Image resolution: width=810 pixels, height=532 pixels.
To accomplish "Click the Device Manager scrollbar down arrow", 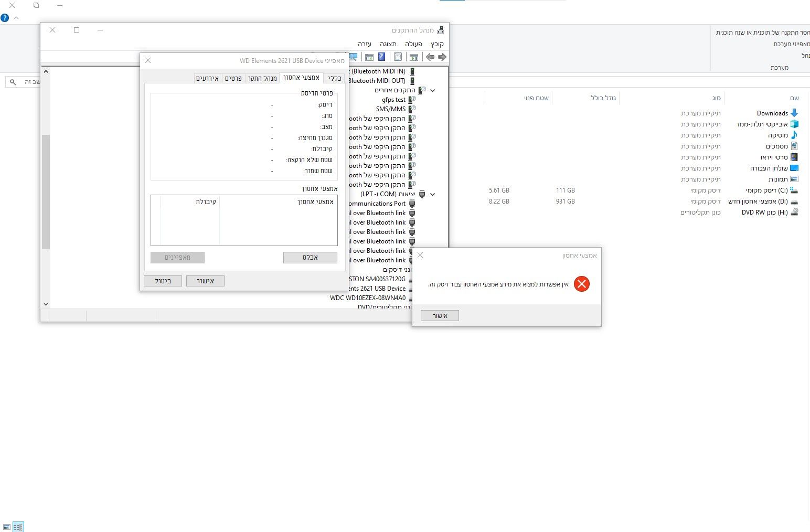I will (x=46, y=304).
